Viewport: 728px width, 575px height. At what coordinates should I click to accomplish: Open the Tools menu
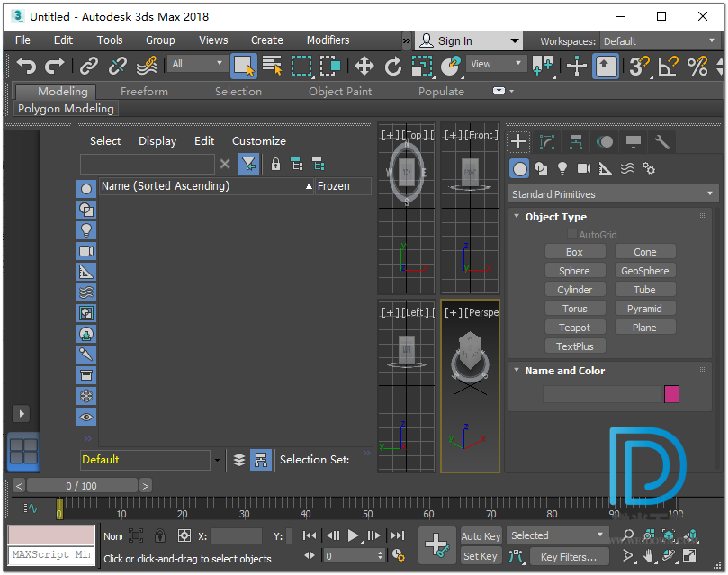tap(110, 40)
